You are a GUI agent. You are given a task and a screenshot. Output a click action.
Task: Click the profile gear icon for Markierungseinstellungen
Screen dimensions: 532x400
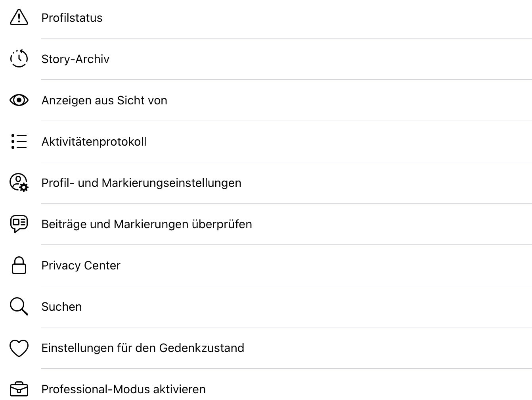(19, 183)
